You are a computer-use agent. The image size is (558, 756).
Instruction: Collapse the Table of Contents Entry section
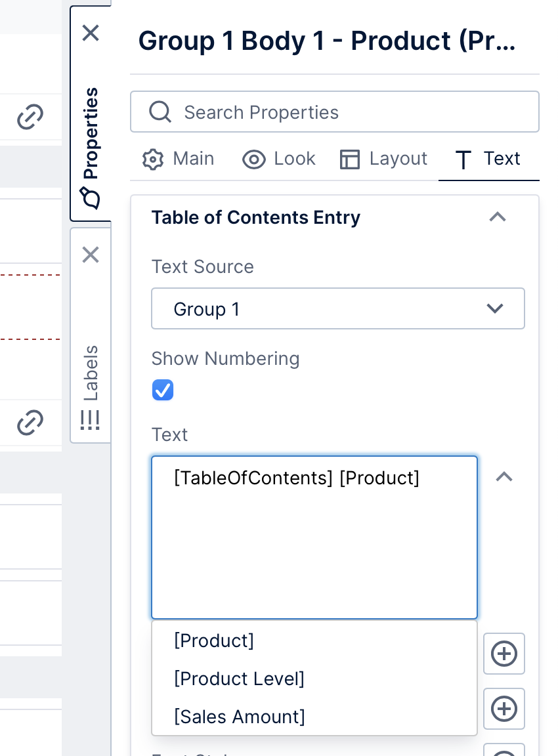click(x=498, y=217)
